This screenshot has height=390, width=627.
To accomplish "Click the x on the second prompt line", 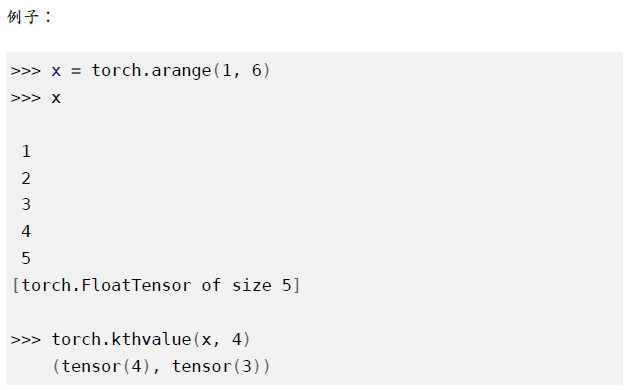I will click(x=56, y=98).
